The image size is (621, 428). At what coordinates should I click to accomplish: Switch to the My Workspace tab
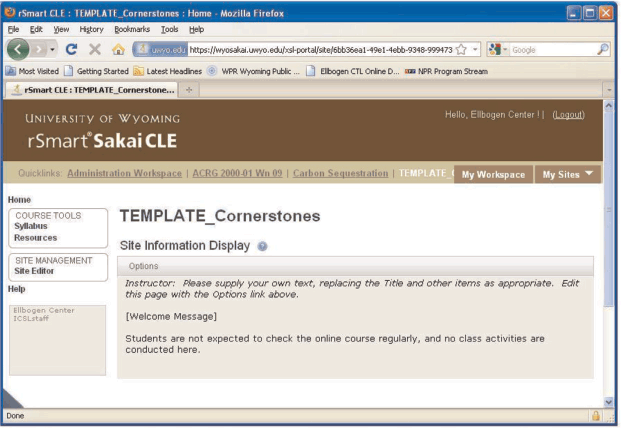493,174
